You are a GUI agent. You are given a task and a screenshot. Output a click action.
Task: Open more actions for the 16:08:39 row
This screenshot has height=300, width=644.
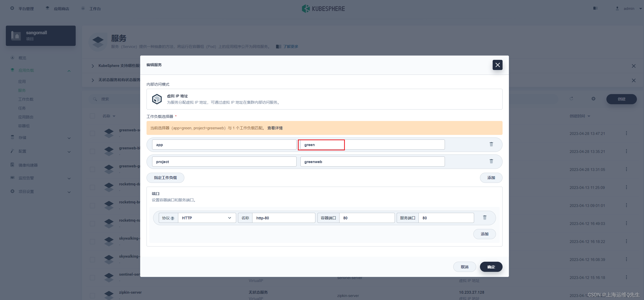click(626, 259)
